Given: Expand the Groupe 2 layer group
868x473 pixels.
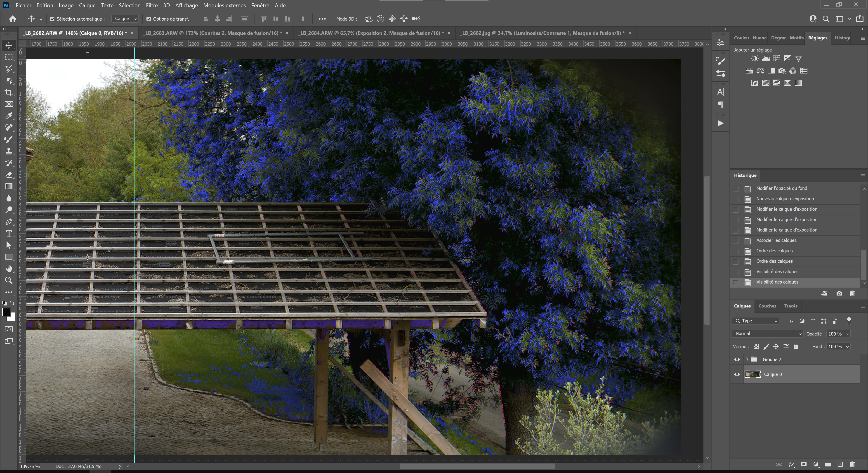Looking at the screenshot, I should coord(747,359).
